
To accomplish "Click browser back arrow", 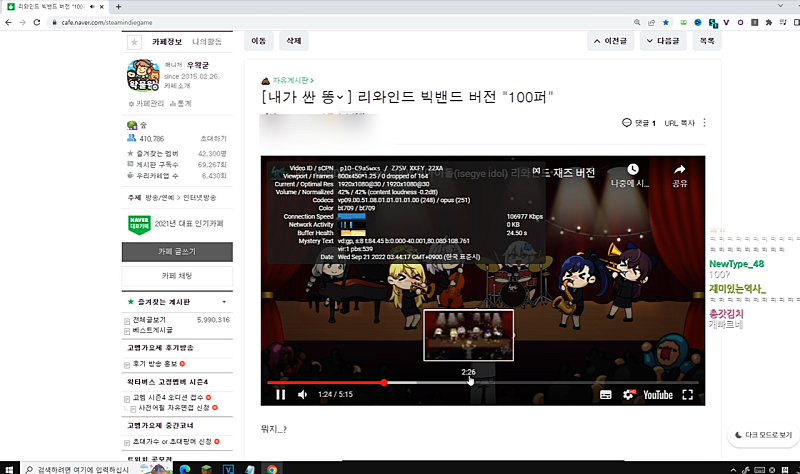I will [x=8, y=22].
